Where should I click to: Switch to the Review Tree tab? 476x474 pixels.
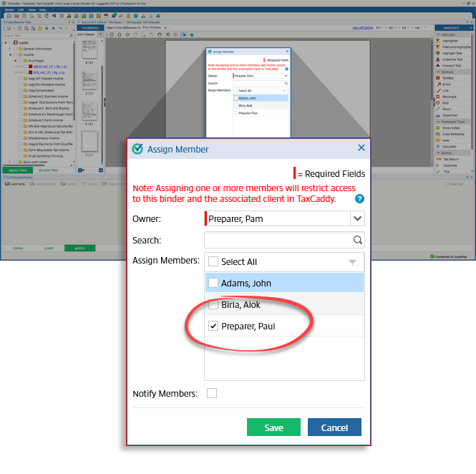[48, 170]
